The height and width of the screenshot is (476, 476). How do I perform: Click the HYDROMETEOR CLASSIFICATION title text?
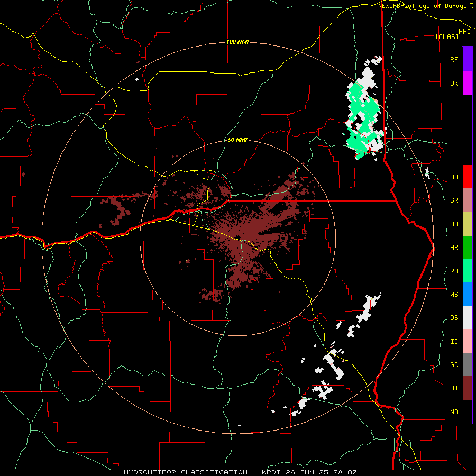(186, 472)
